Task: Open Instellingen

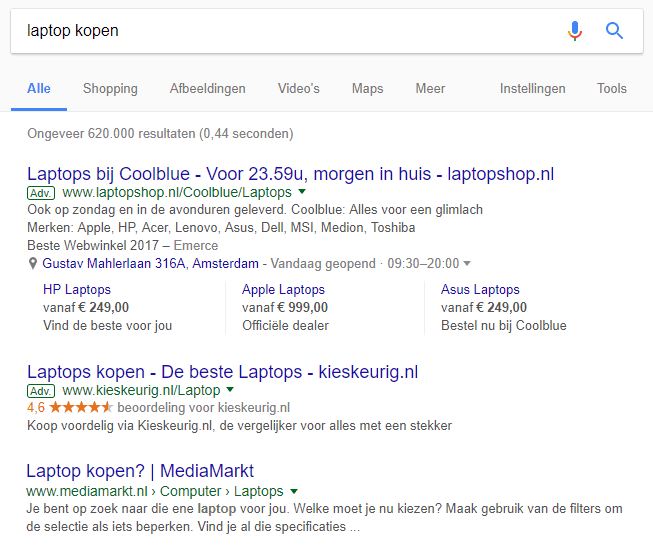Action: coord(533,89)
